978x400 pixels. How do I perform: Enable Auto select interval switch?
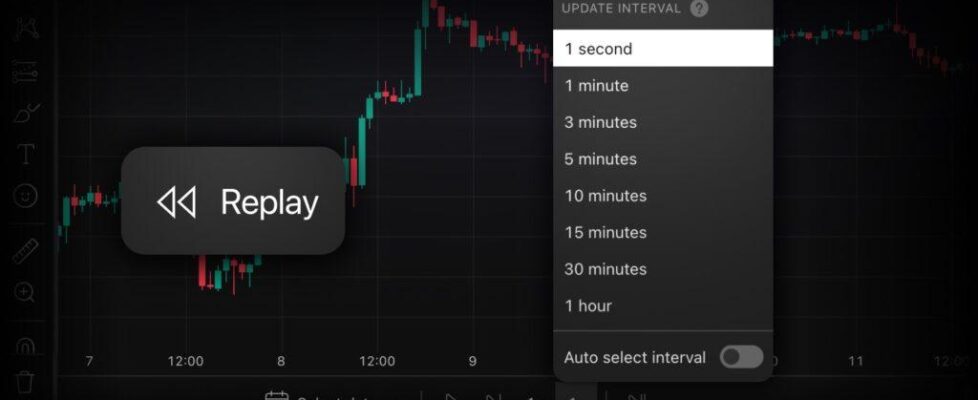742,357
